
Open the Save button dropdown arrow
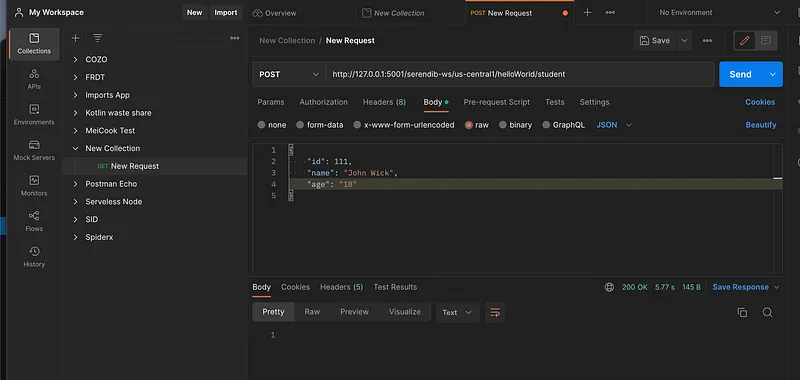point(685,41)
